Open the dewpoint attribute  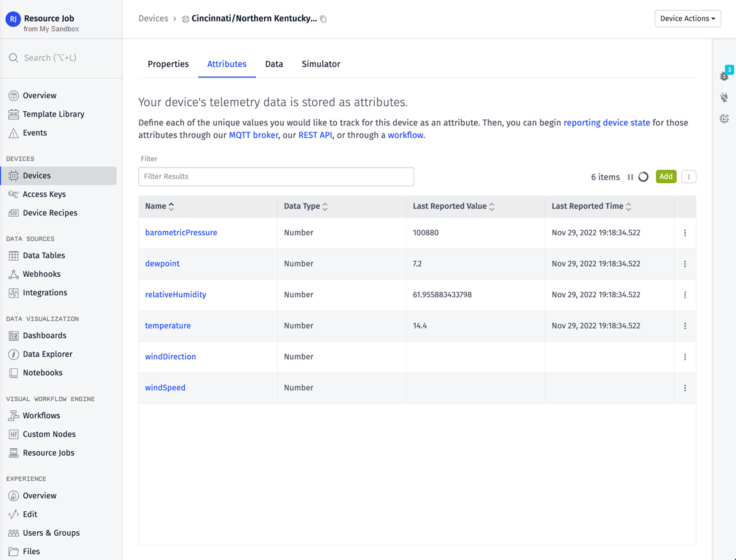162,264
